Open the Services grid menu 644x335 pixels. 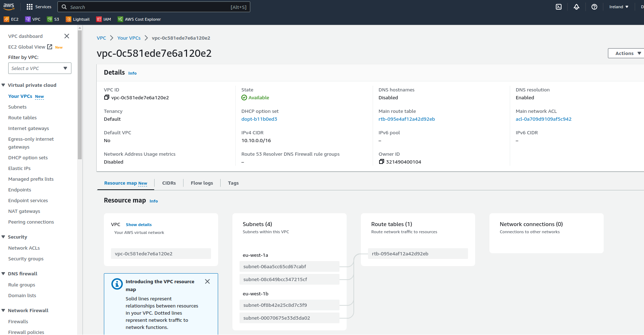(39, 7)
